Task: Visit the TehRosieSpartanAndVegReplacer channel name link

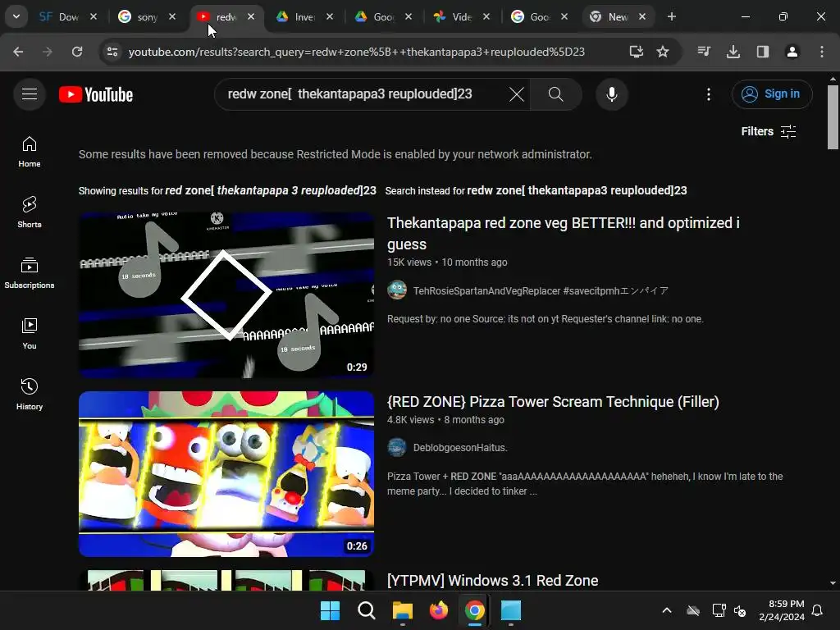Action: coord(541,291)
